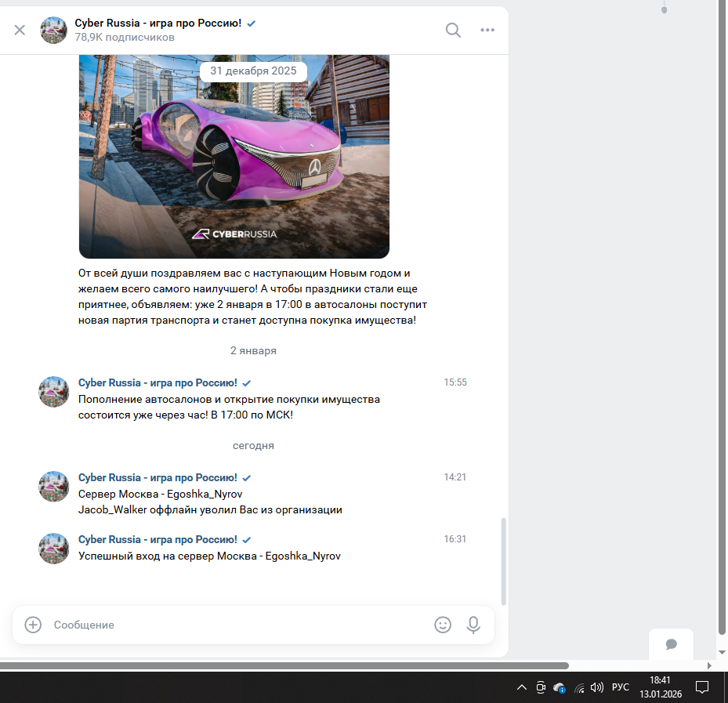Show hidden tray icons chevron
This screenshot has width=728, height=703.
pyautogui.click(x=521, y=687)
